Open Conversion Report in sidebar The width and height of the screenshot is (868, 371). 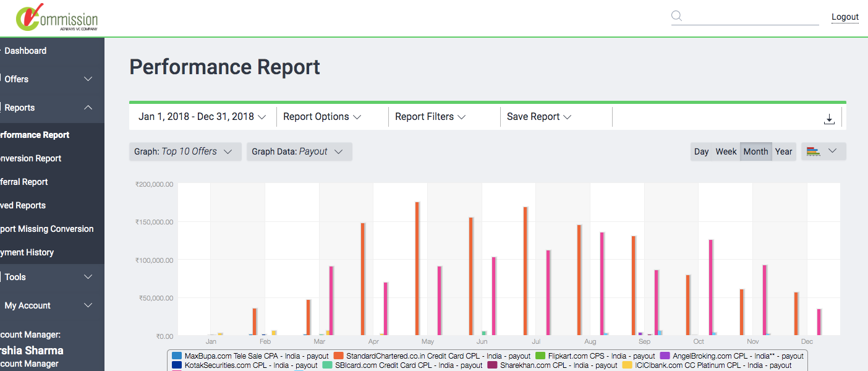pos(31,158)
